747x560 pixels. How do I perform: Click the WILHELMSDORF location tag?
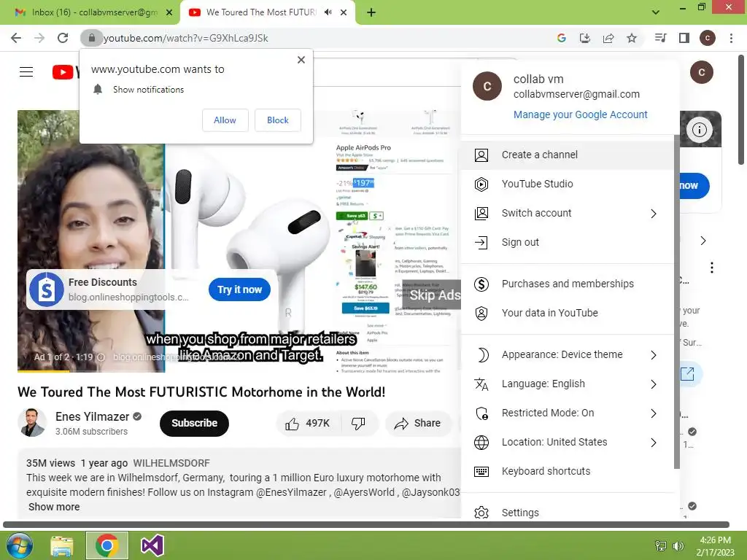point(171,463)
